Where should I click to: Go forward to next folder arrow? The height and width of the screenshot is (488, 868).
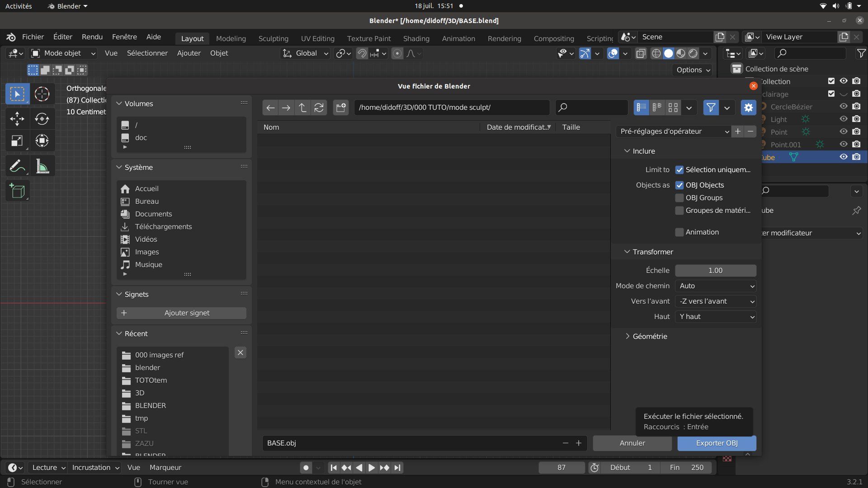(286, 108)
